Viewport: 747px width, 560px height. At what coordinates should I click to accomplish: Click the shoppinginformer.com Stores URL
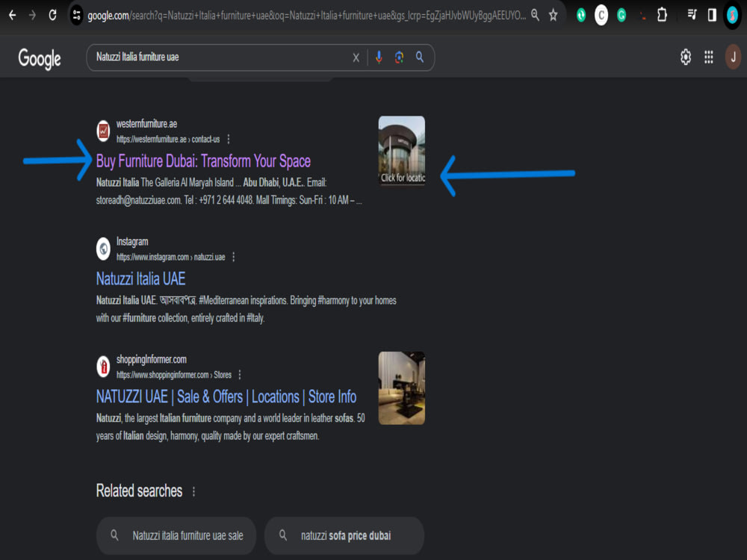pyautogui.click(x=174, y=375)
